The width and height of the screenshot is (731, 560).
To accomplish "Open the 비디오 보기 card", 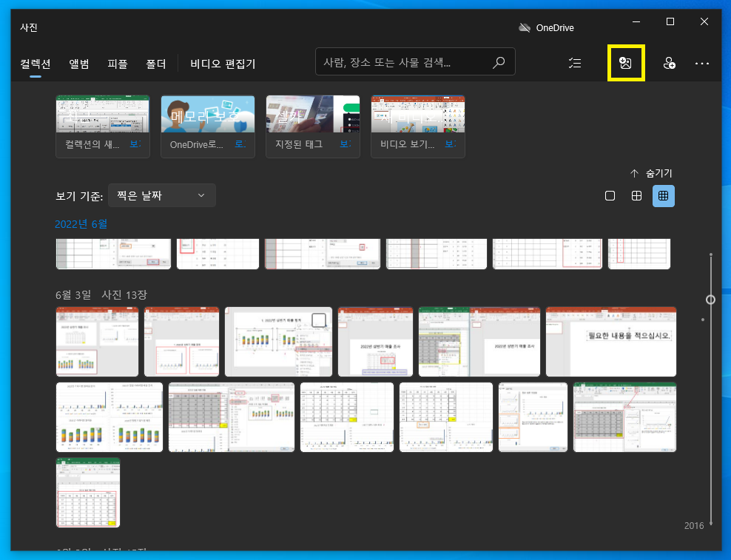I will click(x=418, y=126).
